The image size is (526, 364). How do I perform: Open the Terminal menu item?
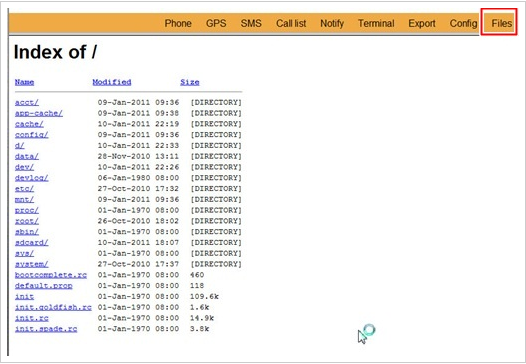point(376,23)
